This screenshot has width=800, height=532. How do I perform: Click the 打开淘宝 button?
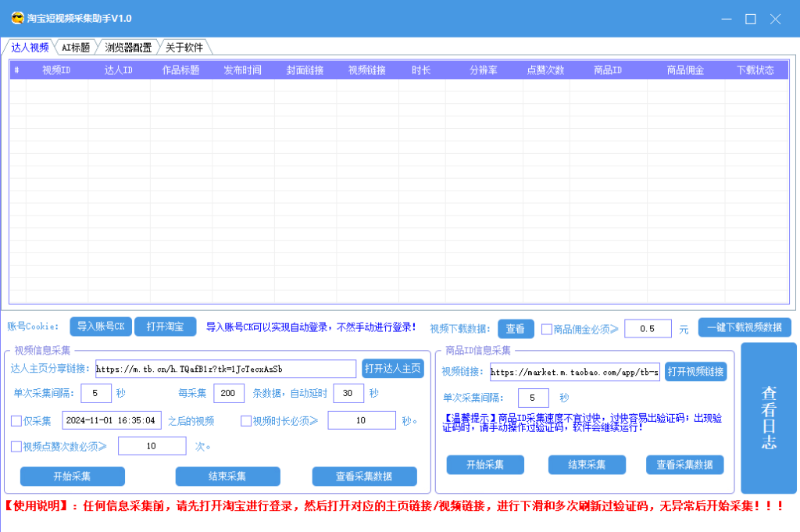point(166,327)
